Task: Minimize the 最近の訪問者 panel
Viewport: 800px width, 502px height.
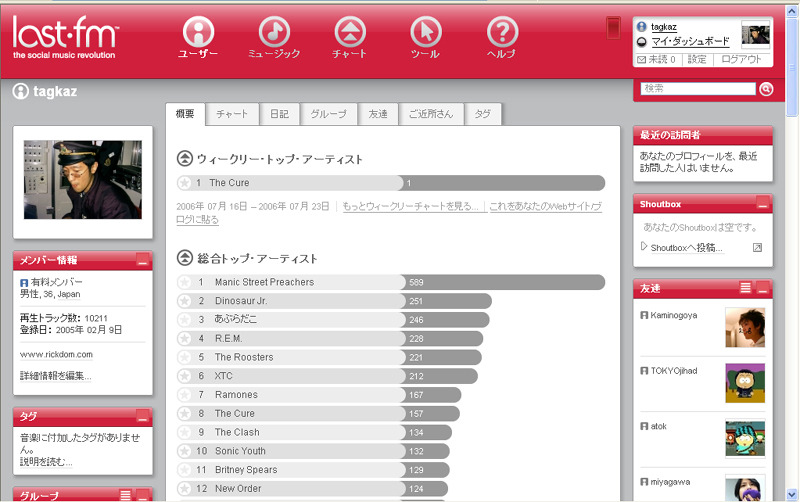Action: [x=763, y=135]
